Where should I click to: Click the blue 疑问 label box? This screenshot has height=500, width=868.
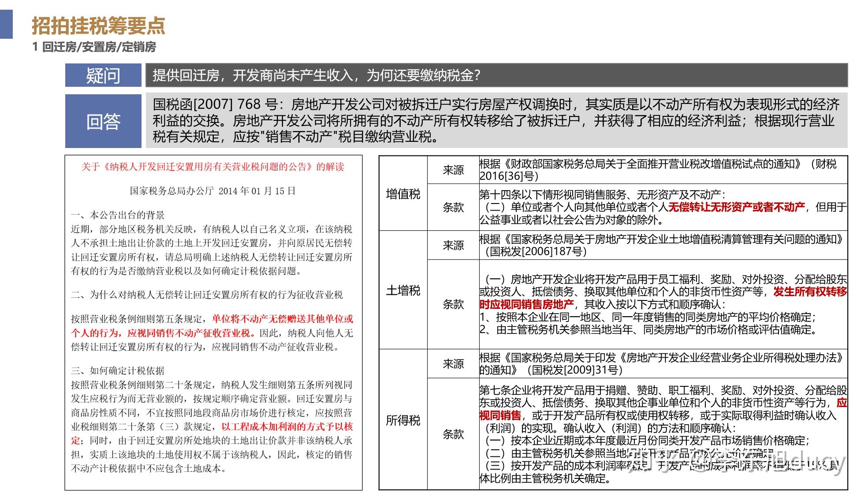click(103, 75)
